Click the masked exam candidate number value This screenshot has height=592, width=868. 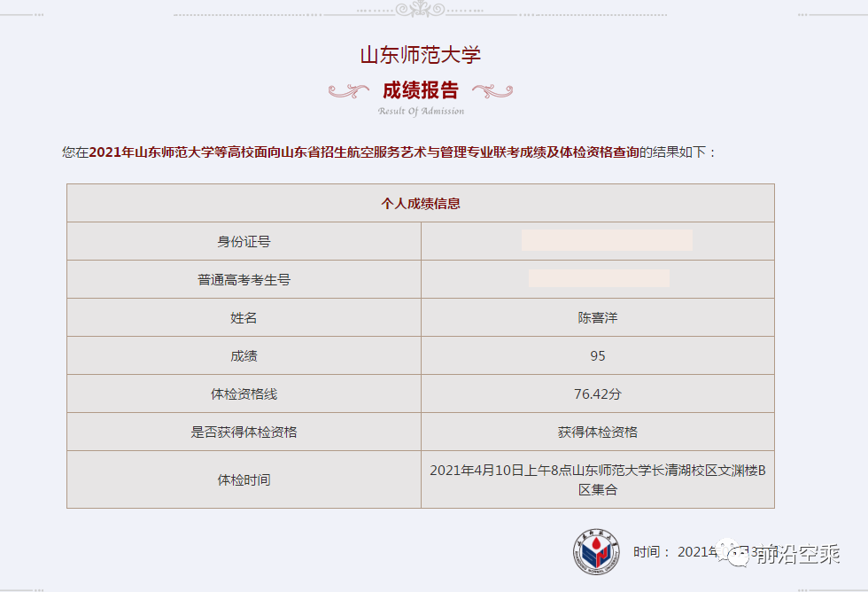click(x=599, y=278)
